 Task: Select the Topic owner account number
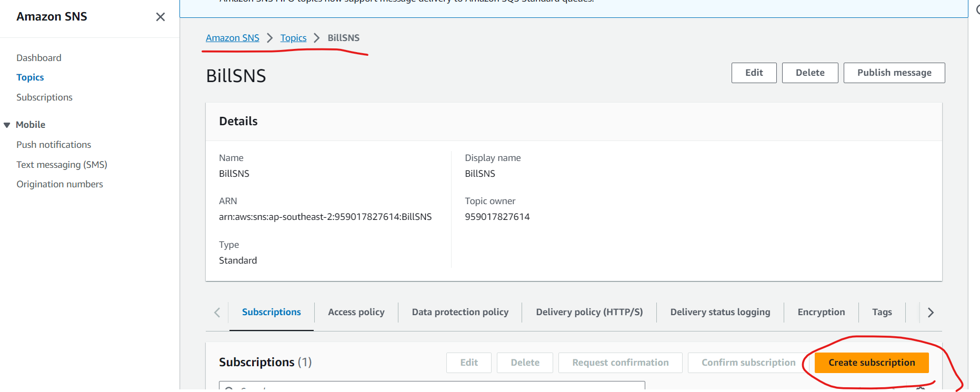(497, 217)
